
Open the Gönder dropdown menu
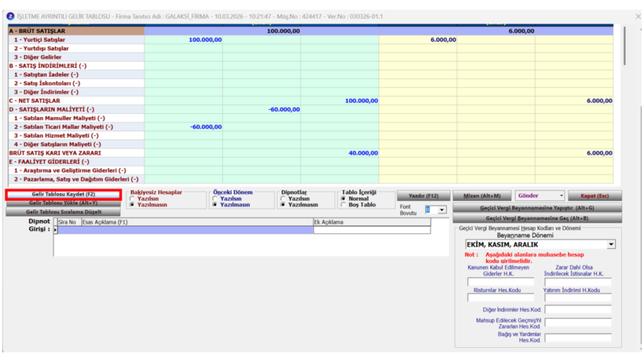click(561, 196)
